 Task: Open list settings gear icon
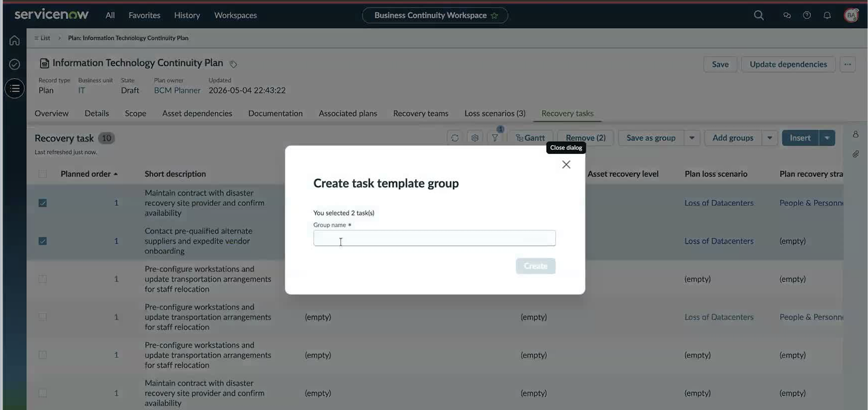[475, 138]
